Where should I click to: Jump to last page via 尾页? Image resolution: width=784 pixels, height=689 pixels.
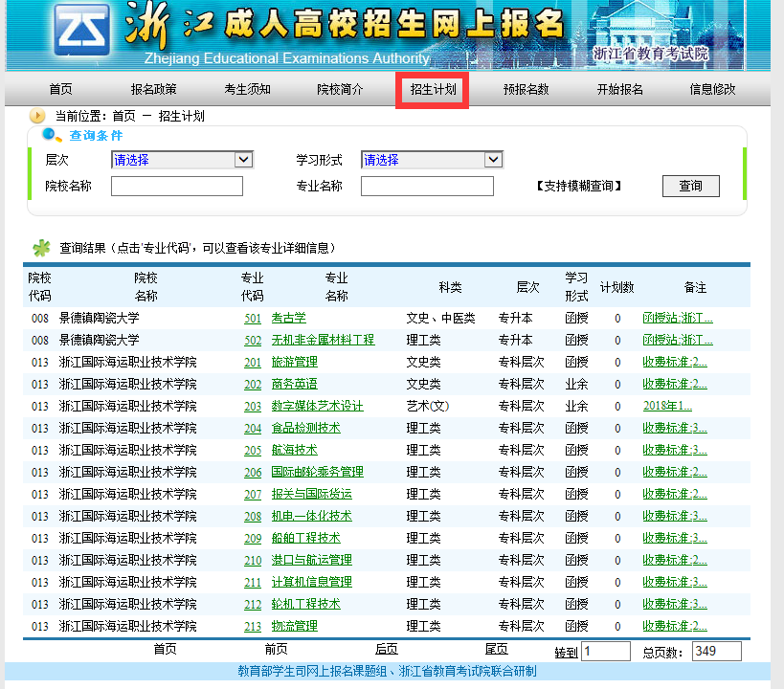pos(496,649)
